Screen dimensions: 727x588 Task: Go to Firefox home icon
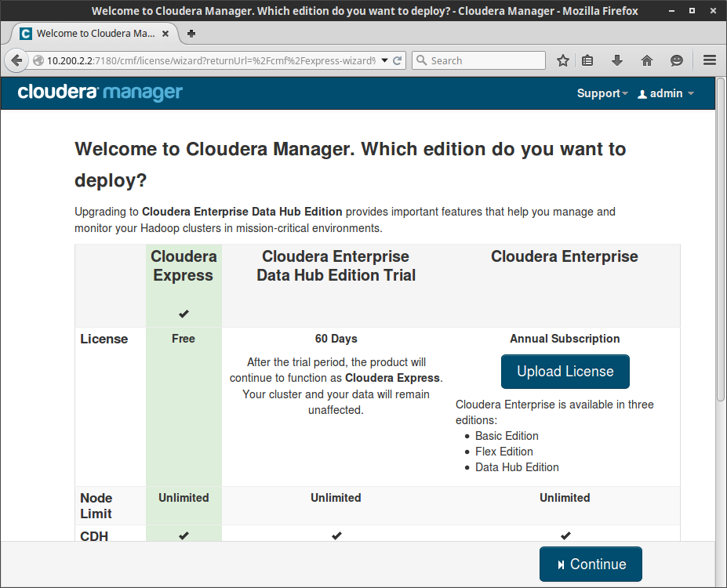click(647, 60)
